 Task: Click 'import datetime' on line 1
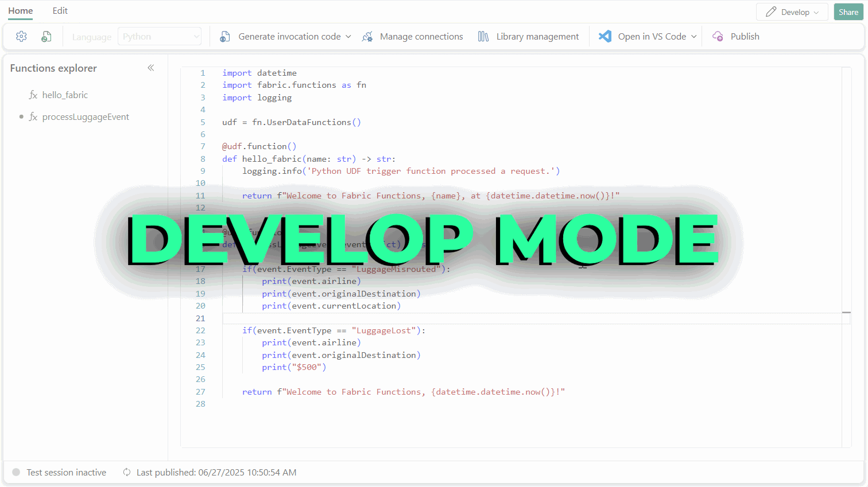(259, 73)
